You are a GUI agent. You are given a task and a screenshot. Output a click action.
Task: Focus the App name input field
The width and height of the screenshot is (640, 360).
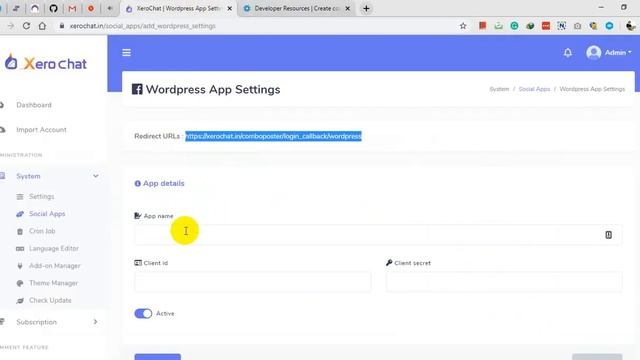[378, 235]
